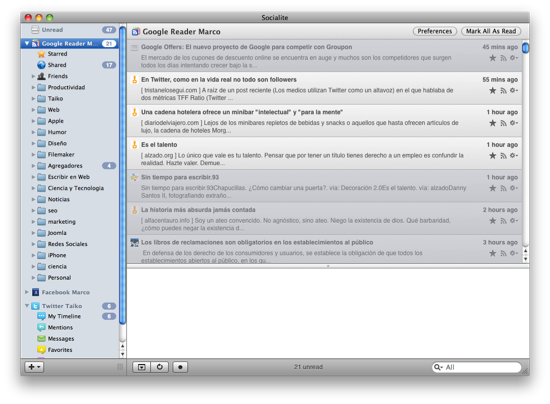The image size is (550, 404).
Task: Click the sidebar scroll down arrow
Action: (122, 354)
